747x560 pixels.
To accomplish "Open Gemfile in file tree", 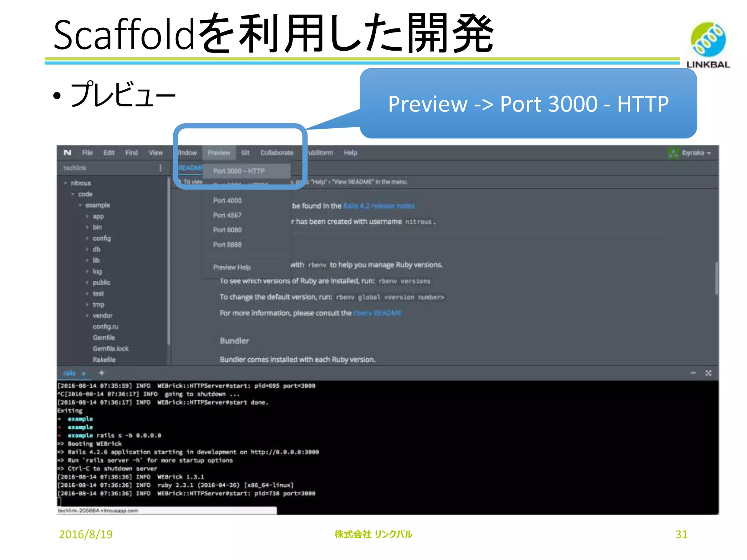I will tap(104, 338).
